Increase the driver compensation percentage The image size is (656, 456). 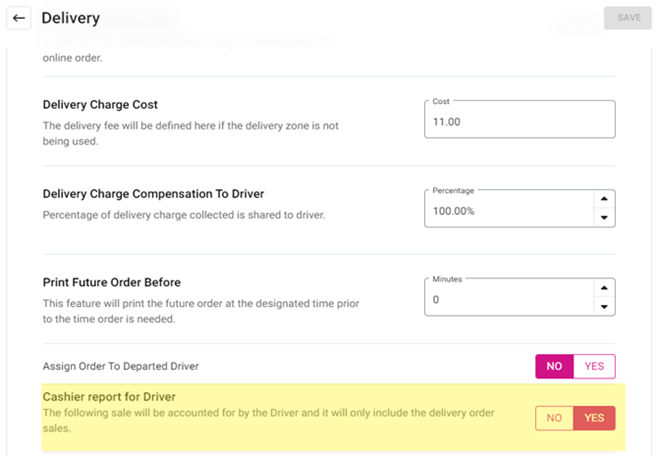pos(603,200)
